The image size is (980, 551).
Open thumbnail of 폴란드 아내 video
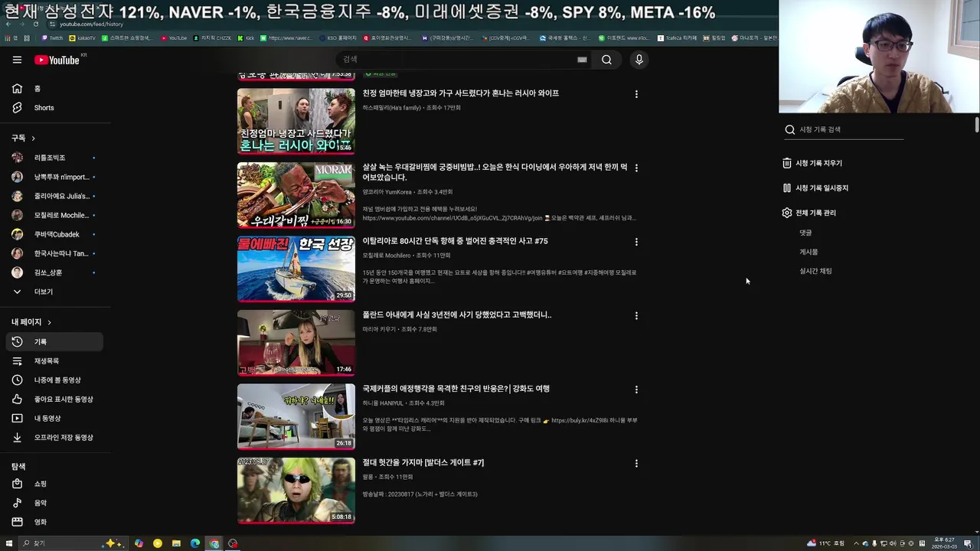coord(296,343)
